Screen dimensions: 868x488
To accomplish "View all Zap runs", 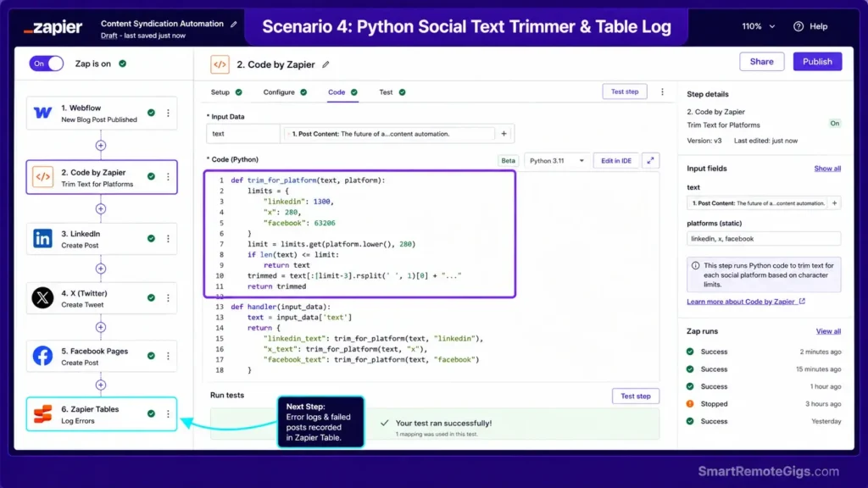I will coord(828,331).
